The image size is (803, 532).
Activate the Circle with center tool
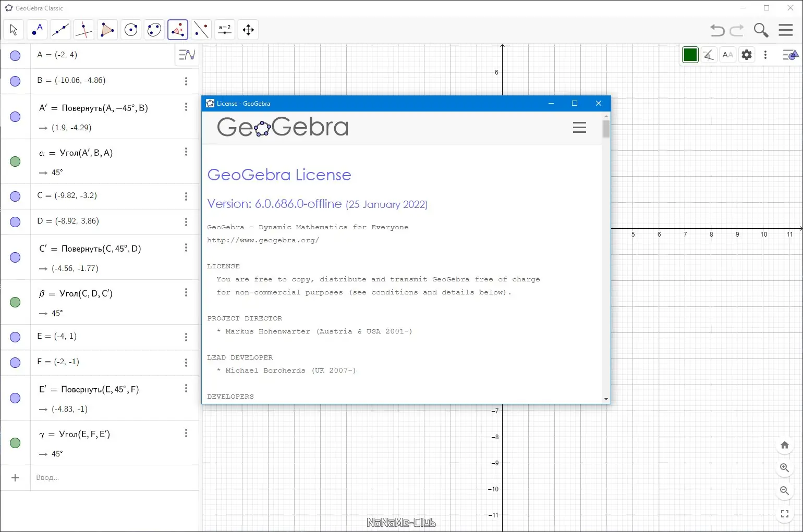131,30
